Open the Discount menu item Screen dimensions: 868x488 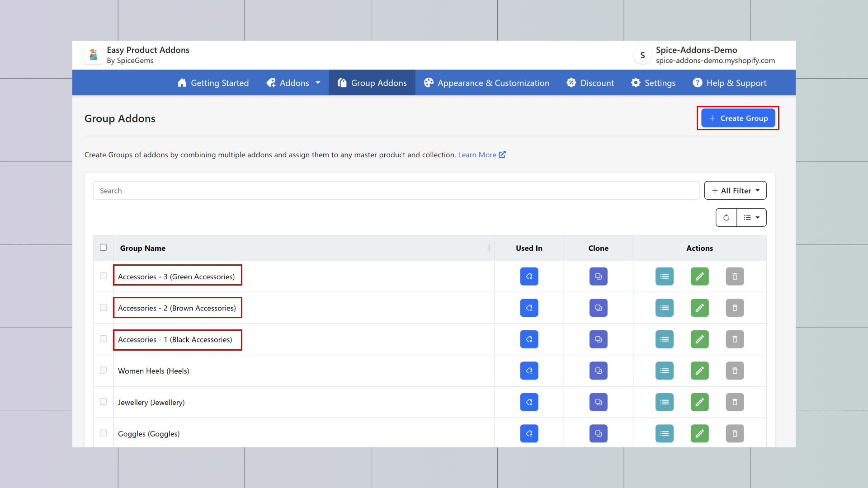[590, 83]
